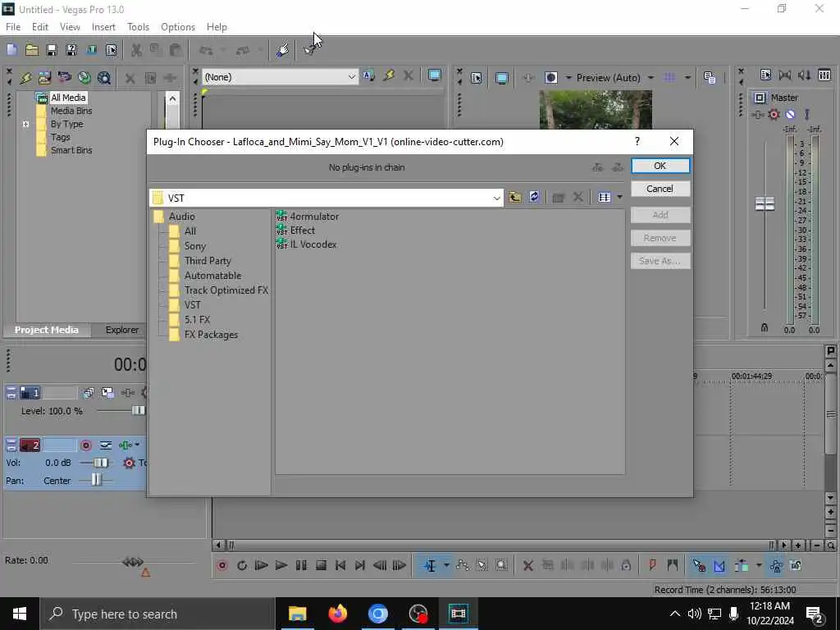Open the Views dropdown arrow in Plug-In Chooser
840x630 pixels.
(619, 197)
